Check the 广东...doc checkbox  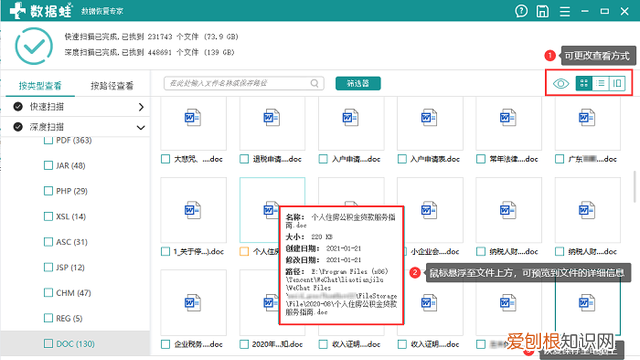(560, 159)
